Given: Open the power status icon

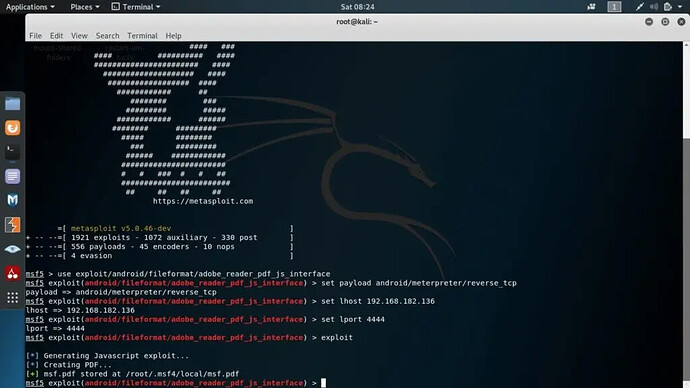Looking at the screenshot, I should coord(668,7).
